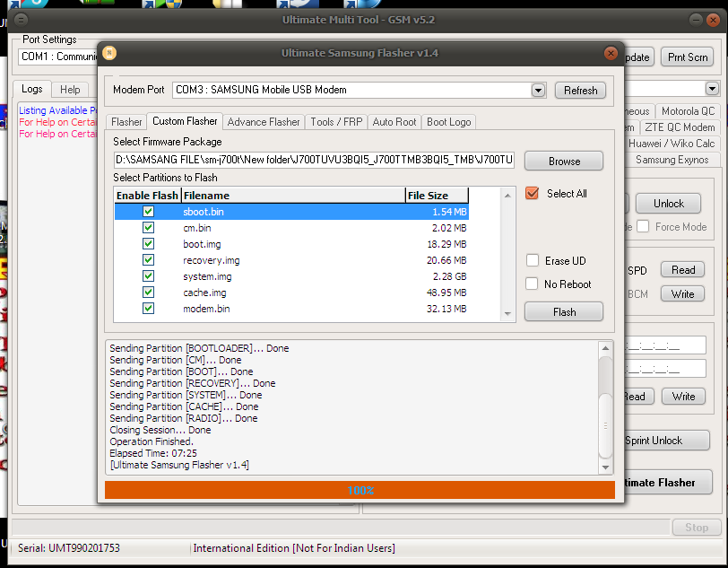The height and width of the screenshot is (568, 728).
Task: Uncheck the recovery.img flash checkbox
Action: (x=148, y=260)
